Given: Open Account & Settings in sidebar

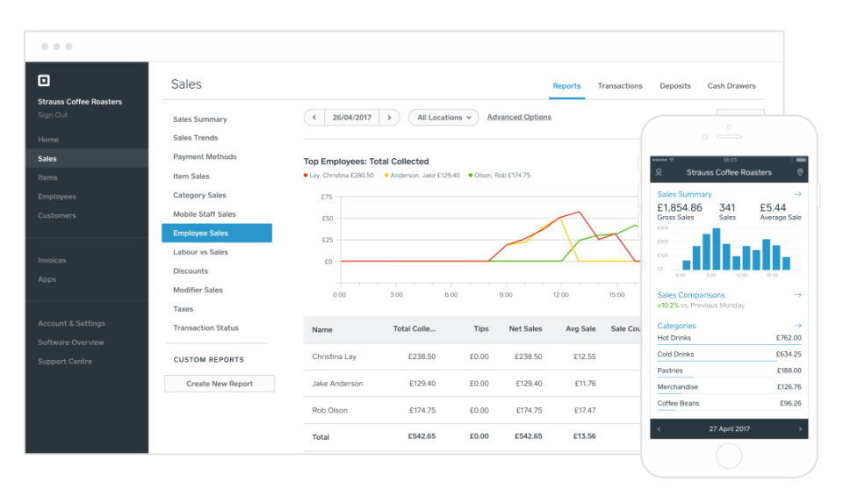Looking at the screenshot, I should click(x=71, y=323).
